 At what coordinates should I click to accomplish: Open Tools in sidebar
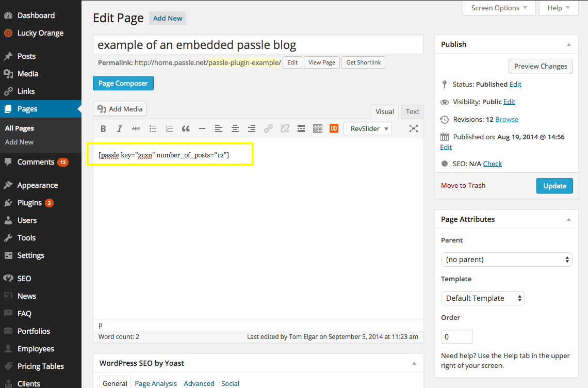click(41, 238)
